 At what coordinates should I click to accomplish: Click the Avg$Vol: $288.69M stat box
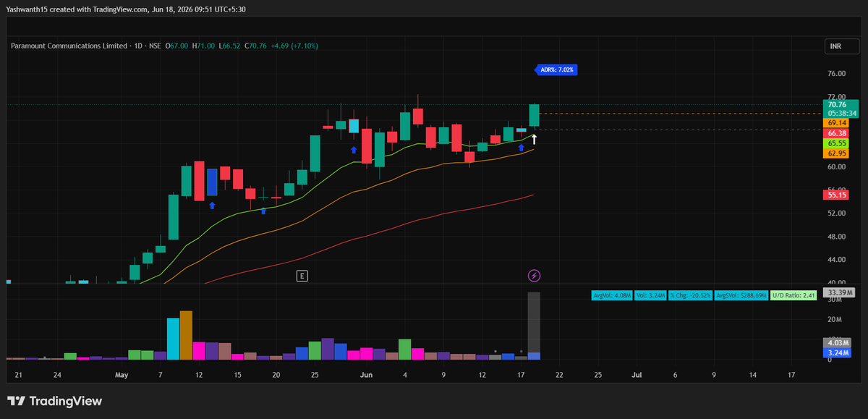[741, 295]
